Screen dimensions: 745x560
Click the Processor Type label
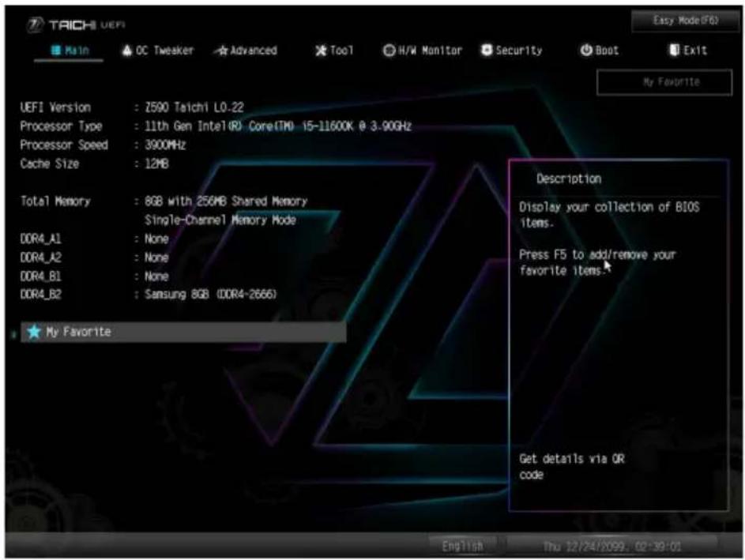(x=61, y=126)
